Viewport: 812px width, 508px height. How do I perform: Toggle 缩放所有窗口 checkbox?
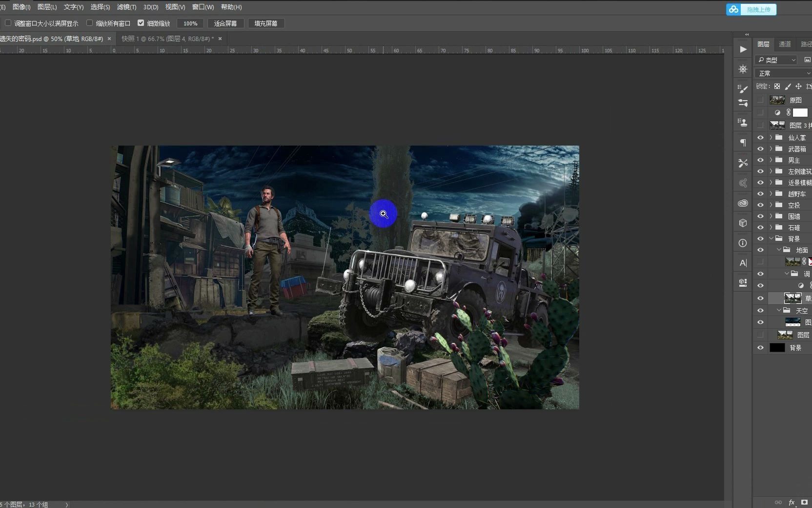pos(89,23)
